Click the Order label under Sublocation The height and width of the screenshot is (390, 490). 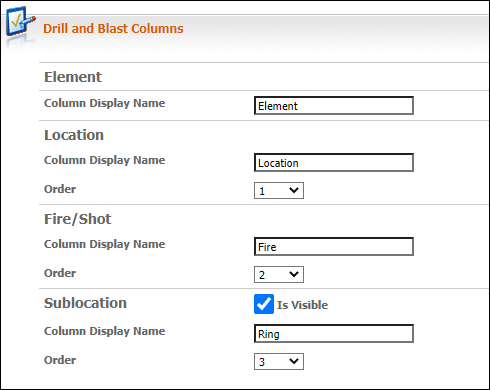coord(60,360)
